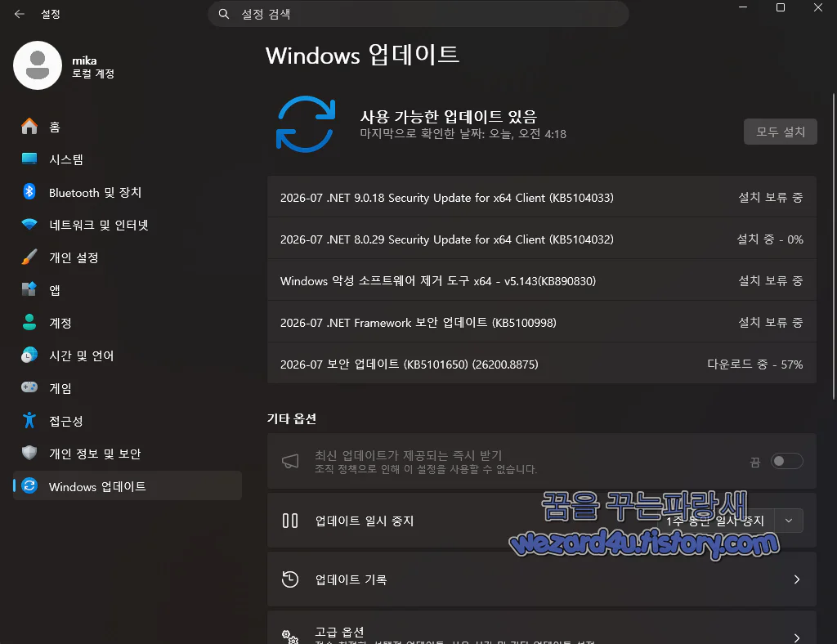Select the KB5104032 .NET 8.0.29 update row
The image size is (837, 644).
(542, 239)
